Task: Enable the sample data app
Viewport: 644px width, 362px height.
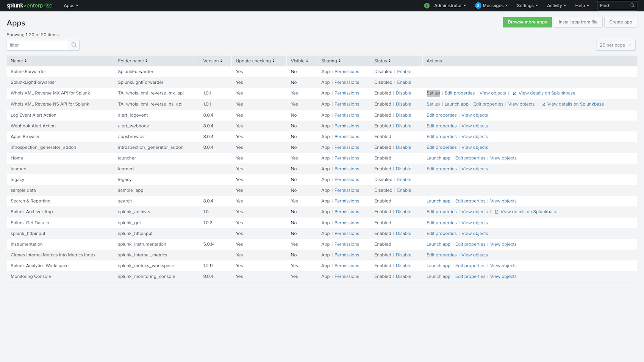Action: point(404,190)
